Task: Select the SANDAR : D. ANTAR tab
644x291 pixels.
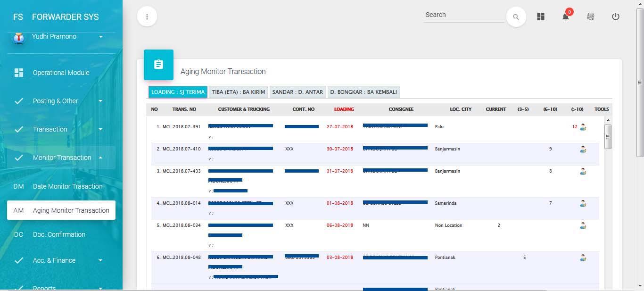Action: (297, 92)
